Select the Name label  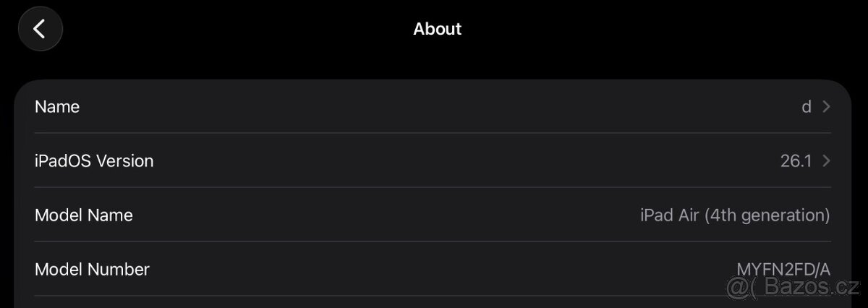pos(57,107)
